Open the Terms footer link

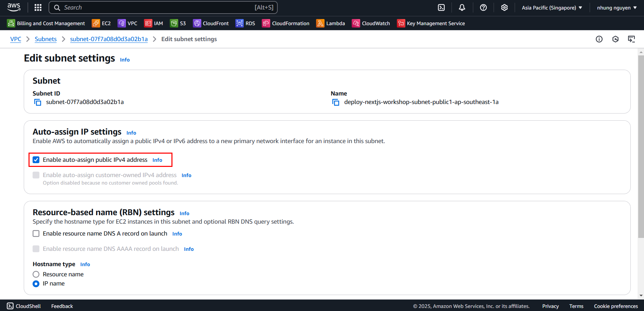click(x=576, y=306)
